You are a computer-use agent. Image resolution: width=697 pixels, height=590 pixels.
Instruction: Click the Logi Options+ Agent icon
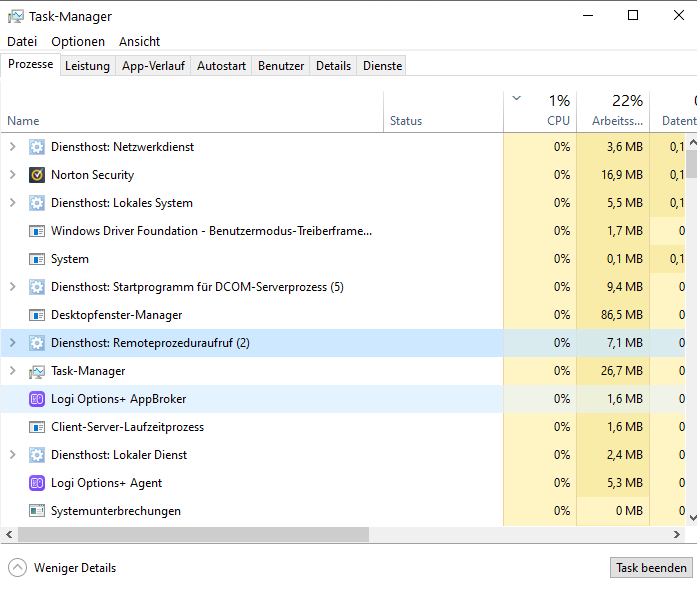[37, 483]
